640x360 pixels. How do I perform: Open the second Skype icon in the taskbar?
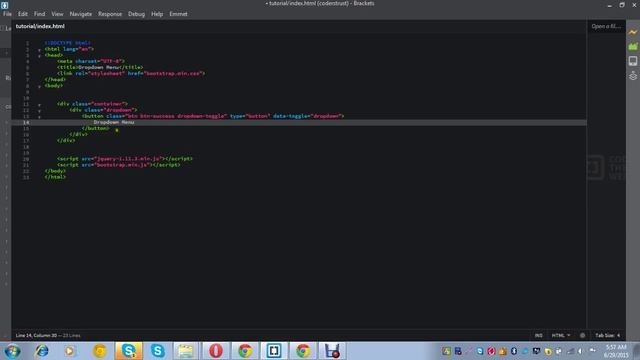(x=158, y=351)
